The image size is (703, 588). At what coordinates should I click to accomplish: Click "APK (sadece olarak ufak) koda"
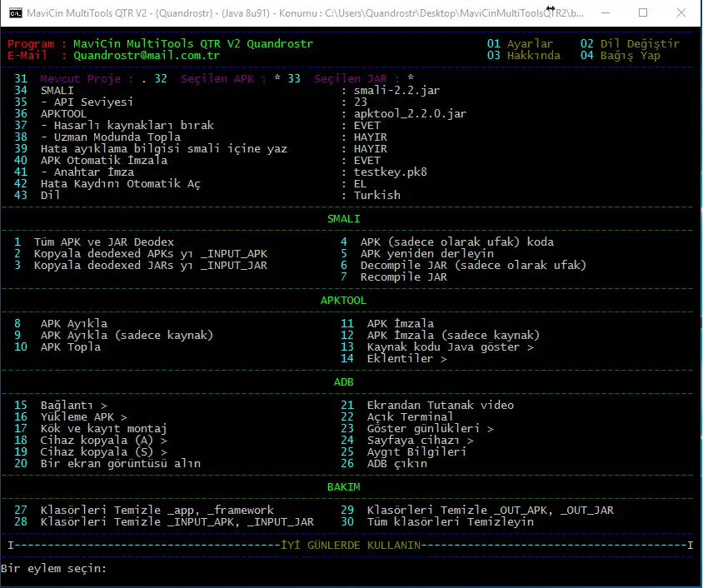tap(456, 242)
